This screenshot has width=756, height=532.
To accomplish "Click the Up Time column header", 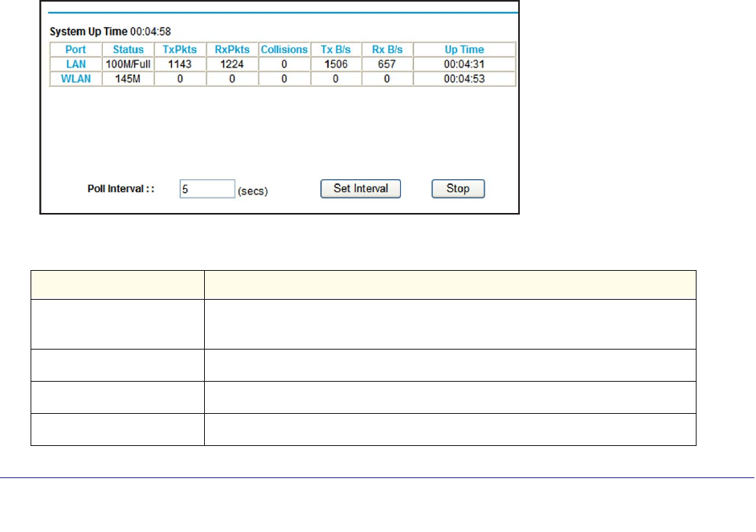I will point(464,50).
